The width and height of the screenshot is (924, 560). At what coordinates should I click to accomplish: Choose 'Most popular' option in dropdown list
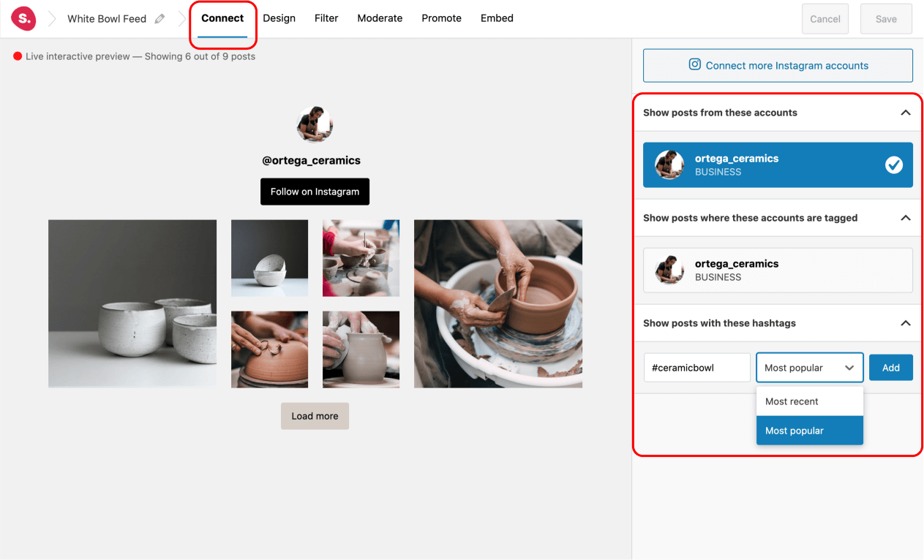(809, 431)
